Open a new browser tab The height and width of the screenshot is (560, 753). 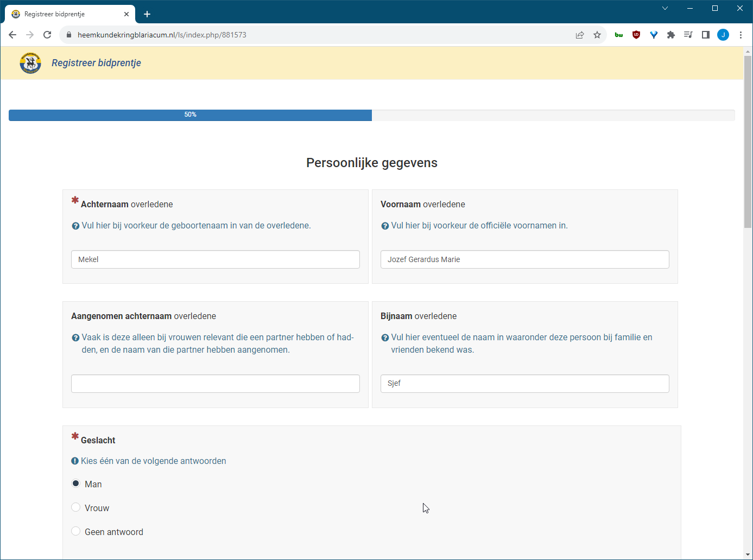point(147,14)
